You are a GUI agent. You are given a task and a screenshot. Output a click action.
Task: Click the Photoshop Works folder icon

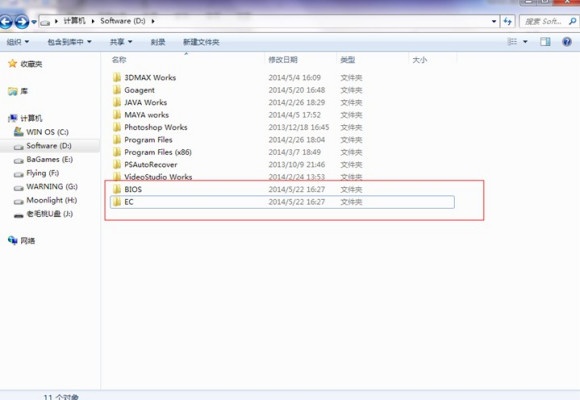click(117, 127)
